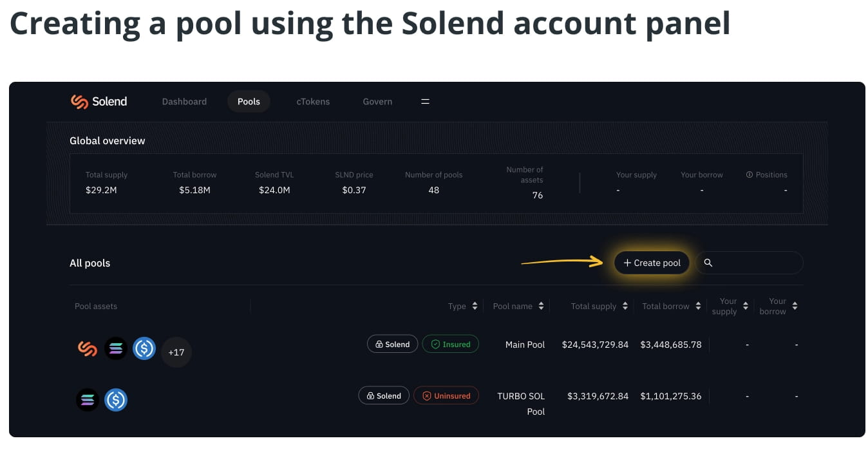
Task: Open the Dashboard tab
Action: pos(184,102)
